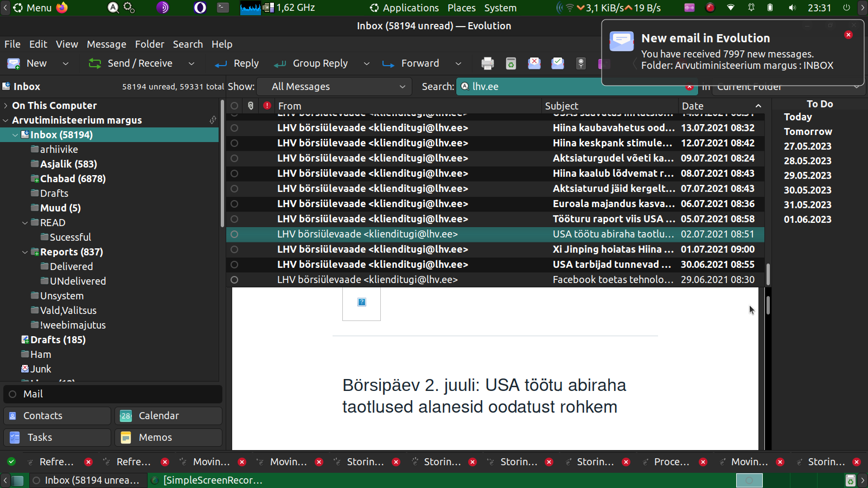The height and width of the screenshot is (488, 868).
Task: Click the Delete (trash bin) toolbar icon
Action: tap(510, 63)
